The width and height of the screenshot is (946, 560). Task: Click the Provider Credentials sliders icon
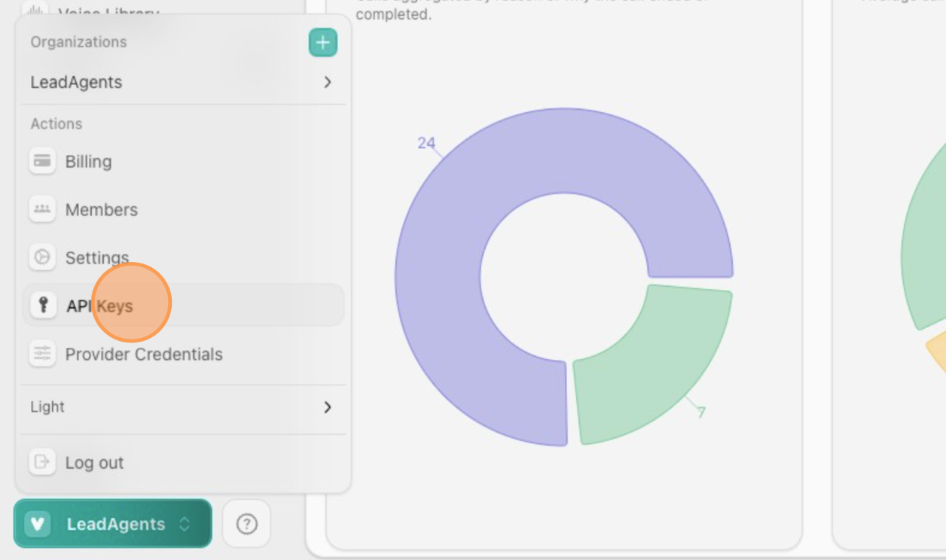coord(42,354)
